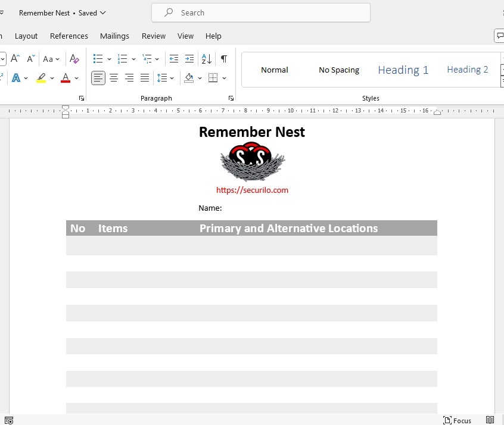Decrease the paragraph indent
The height and width of the screenshot is (425, 504).
tap(174, 59)
